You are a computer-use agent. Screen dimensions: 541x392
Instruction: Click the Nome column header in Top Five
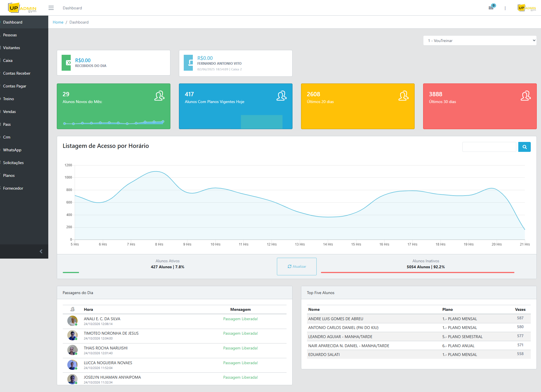[314, 309]
